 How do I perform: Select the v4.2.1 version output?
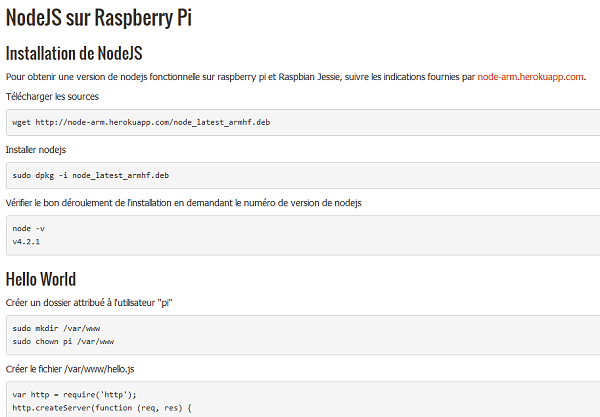click(x=26, y=242)
